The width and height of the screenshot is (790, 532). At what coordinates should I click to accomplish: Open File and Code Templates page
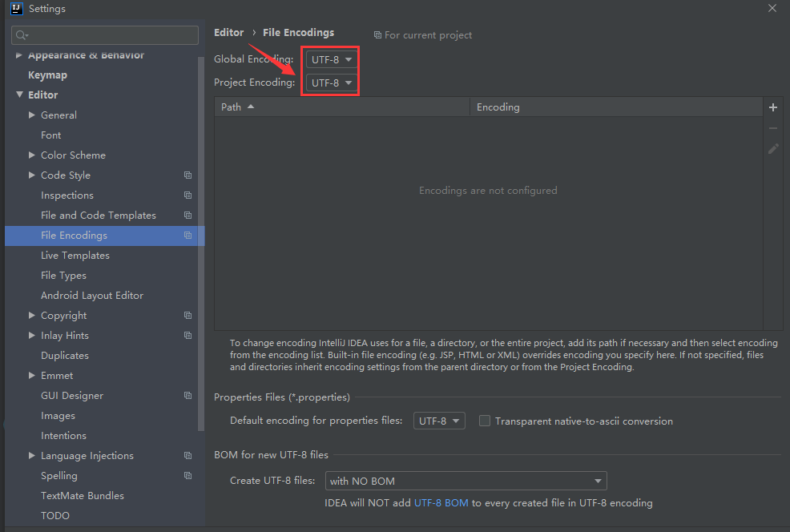(x=99, y=215)
